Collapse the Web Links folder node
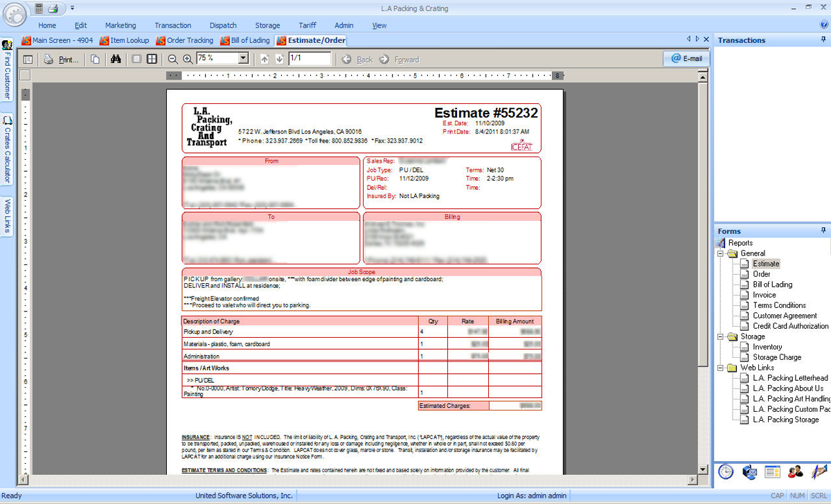This screenshot has height=504, width=831. (720, 368)
